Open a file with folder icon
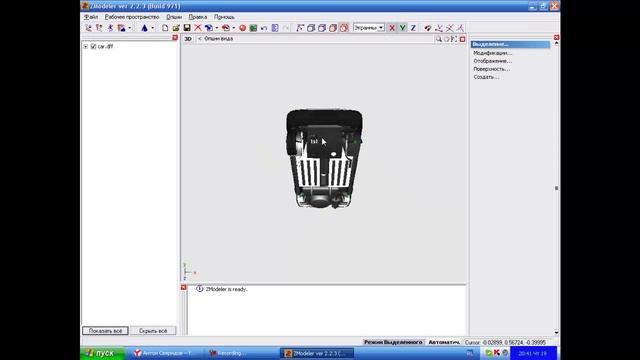640x360 pixels. point(176,28)
